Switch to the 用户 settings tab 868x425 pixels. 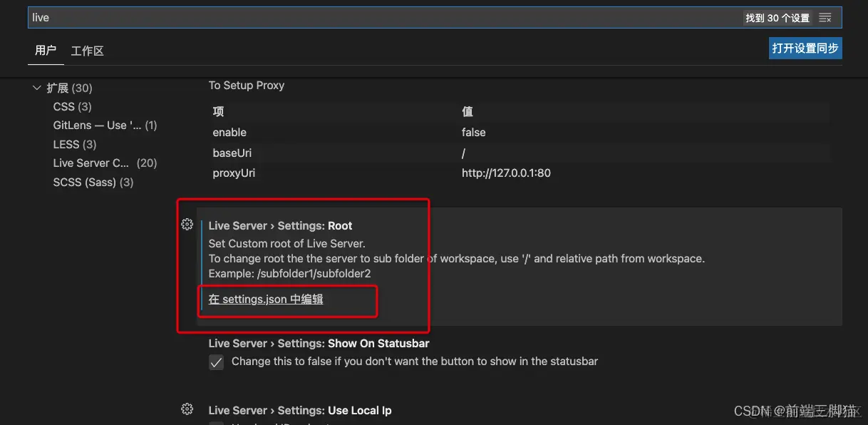(x=46, y=51)
